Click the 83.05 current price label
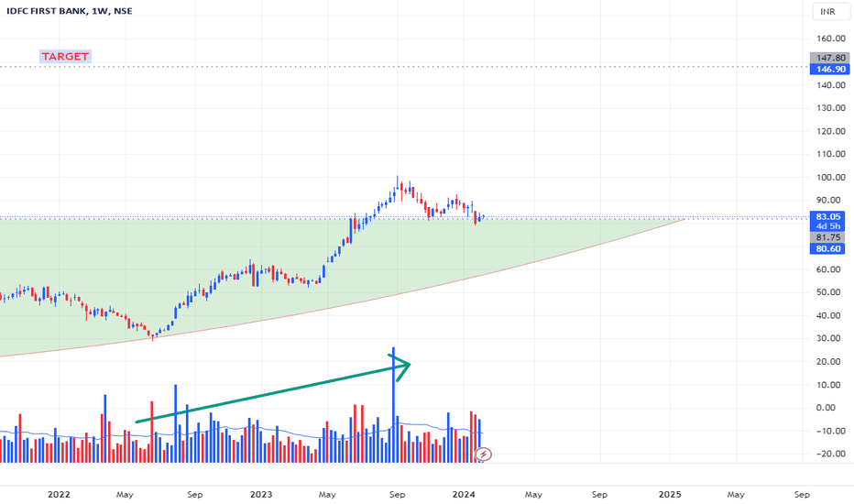The image size is (854, 504). (827, 217)
